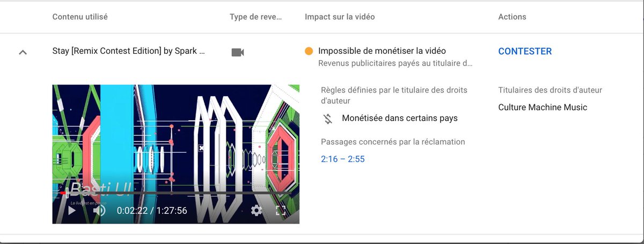This screenshot has width=644, height=244.
Task: Collapse the Stay Remix claim row chevron
Action: click(23, 52)
